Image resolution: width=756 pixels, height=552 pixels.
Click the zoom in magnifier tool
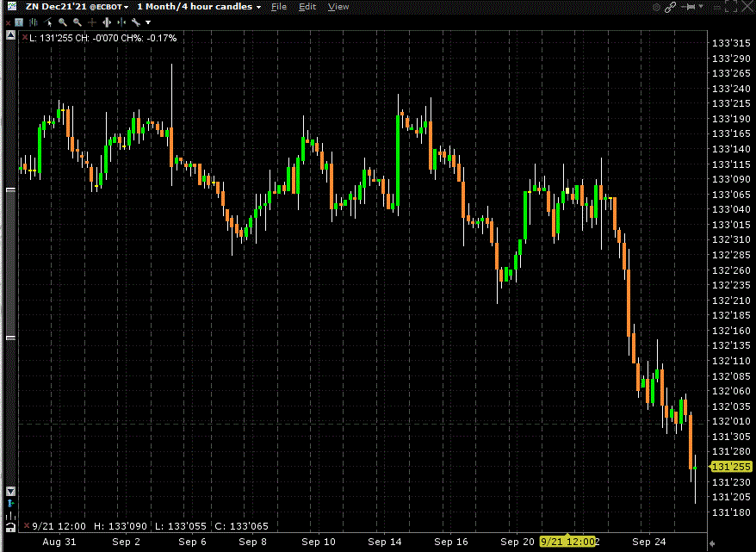63,22
